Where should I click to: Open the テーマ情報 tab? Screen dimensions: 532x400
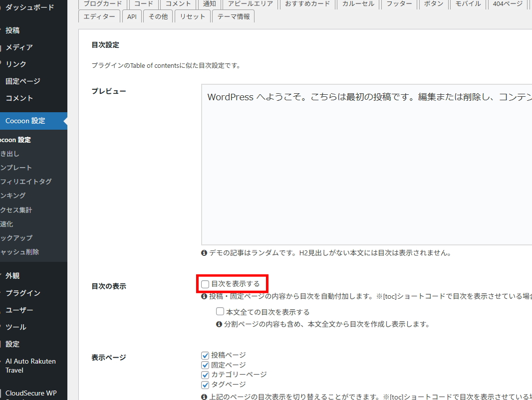click(234, 16)
